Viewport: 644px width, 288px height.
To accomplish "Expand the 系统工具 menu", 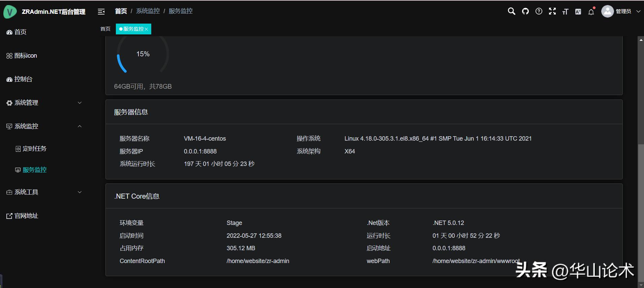I will point(44,192).
